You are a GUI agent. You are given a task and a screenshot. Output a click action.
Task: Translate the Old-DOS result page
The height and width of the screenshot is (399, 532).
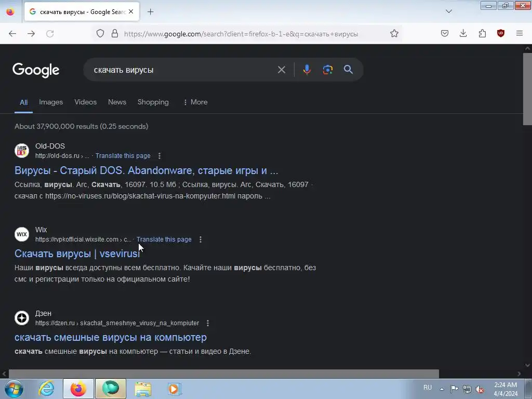123,156
